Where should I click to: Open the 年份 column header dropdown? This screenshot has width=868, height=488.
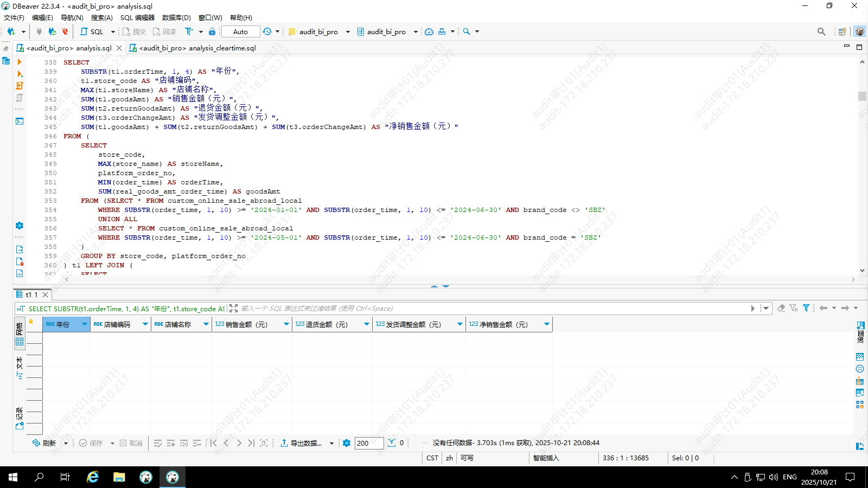(x=84, y=324)
